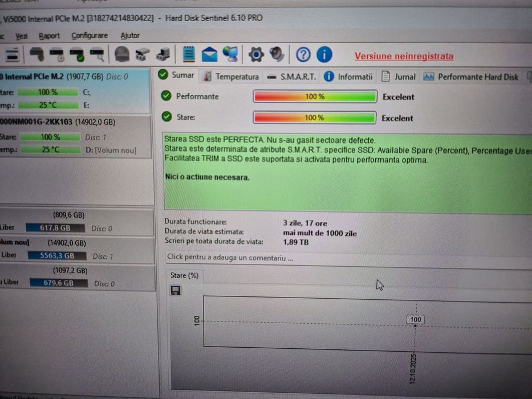Image resolution: width=532 pixels, height=399 pixels.
Task: Click the 'Nici o actiune necesara.' text
Action: (x=208, y=177)
